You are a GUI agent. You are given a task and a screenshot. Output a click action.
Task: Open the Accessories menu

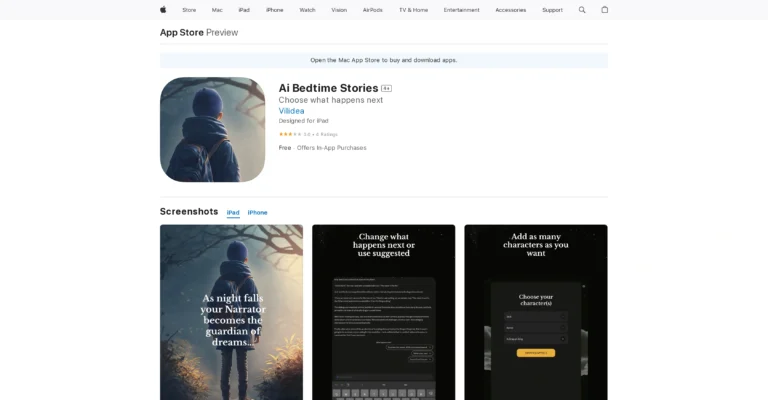(x=510, y=10)
